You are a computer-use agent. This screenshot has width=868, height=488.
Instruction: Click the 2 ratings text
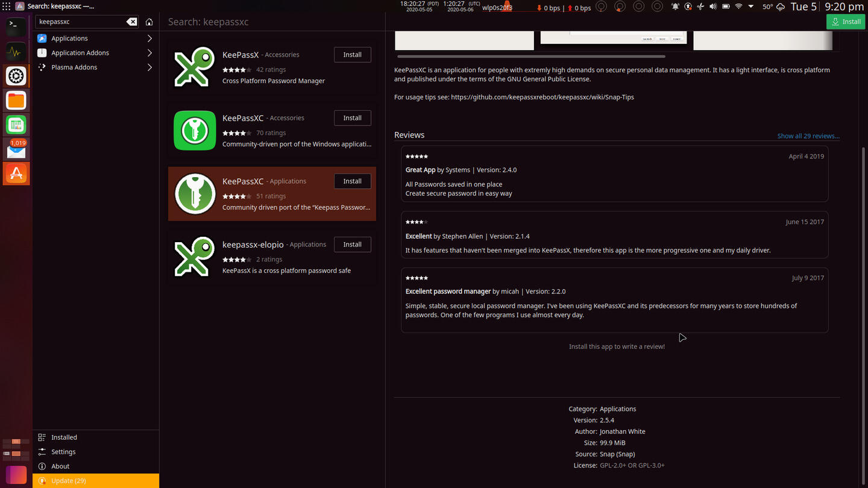(x=269, y=260)
